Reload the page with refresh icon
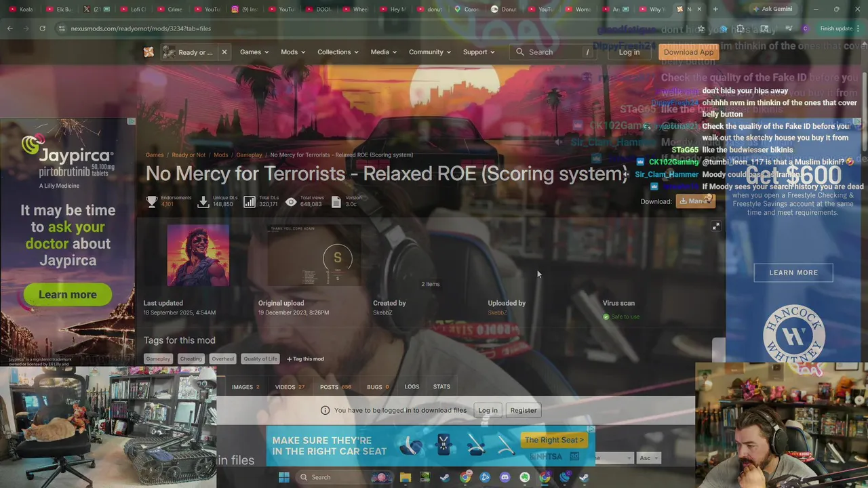This screenshot has width=868, height=488. pyautogui.click(x=42, y=28)
